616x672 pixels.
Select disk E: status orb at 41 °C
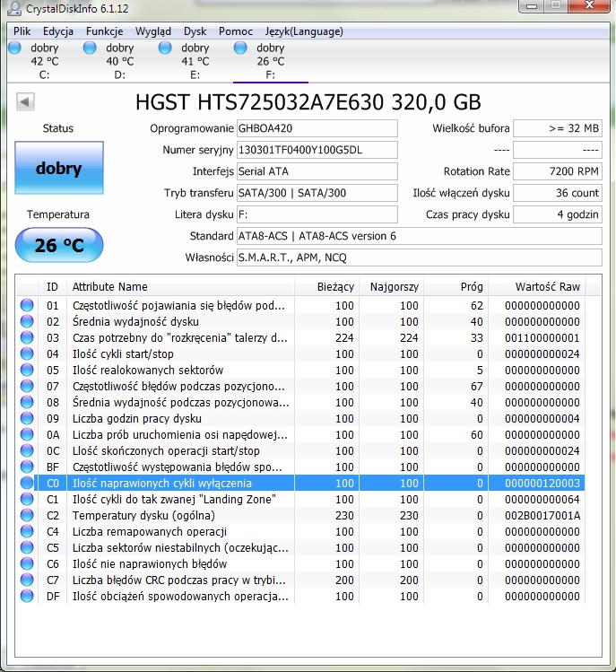165,48
